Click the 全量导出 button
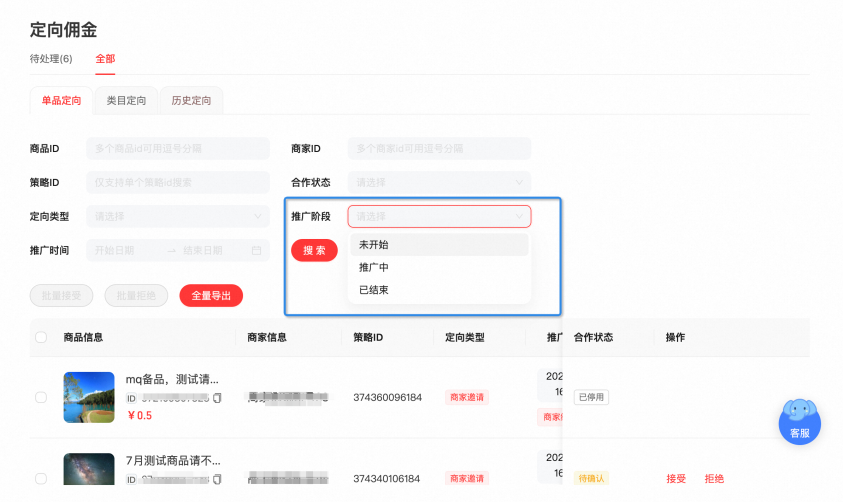 (x=211, y=296)
